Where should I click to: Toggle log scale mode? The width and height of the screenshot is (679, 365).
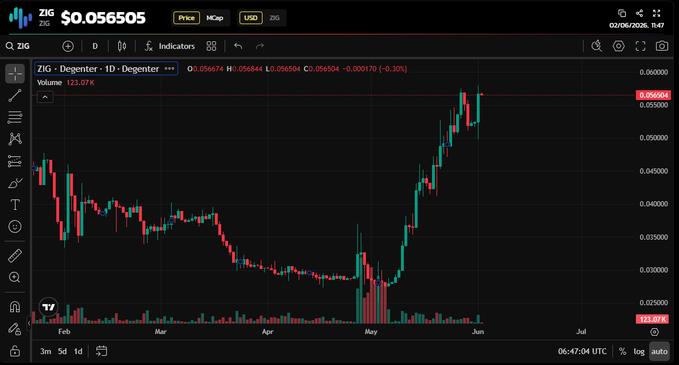pos(639,351)
